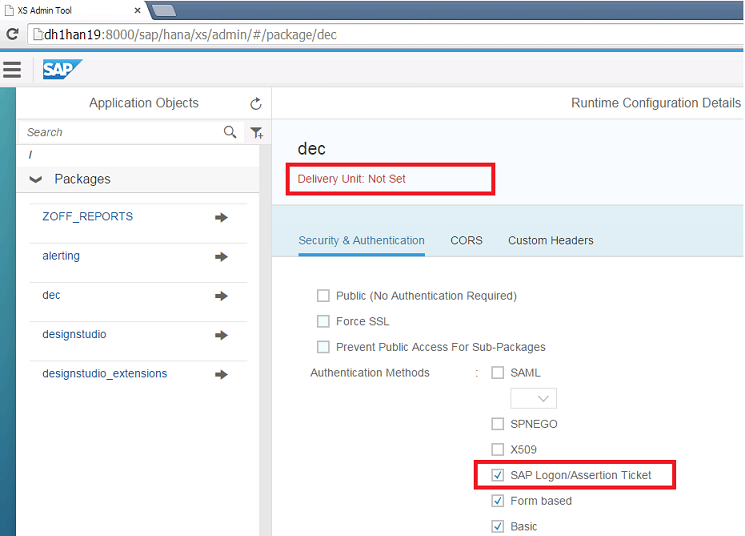Select the XS Admin Tool browser tab

coord(74,10)
